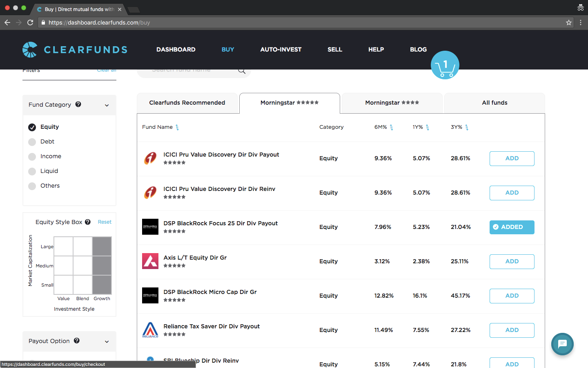
Task: Collapse Fund Category panel chevron
Action: click(107, 105)
